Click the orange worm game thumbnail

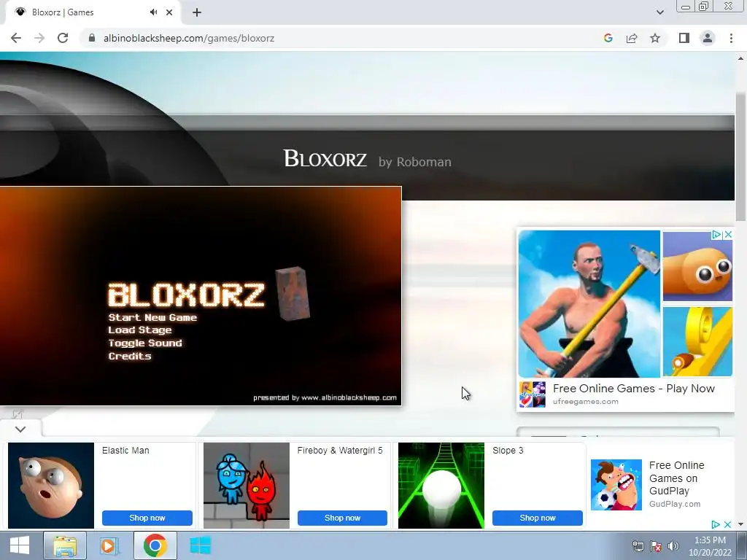(697, 266)
